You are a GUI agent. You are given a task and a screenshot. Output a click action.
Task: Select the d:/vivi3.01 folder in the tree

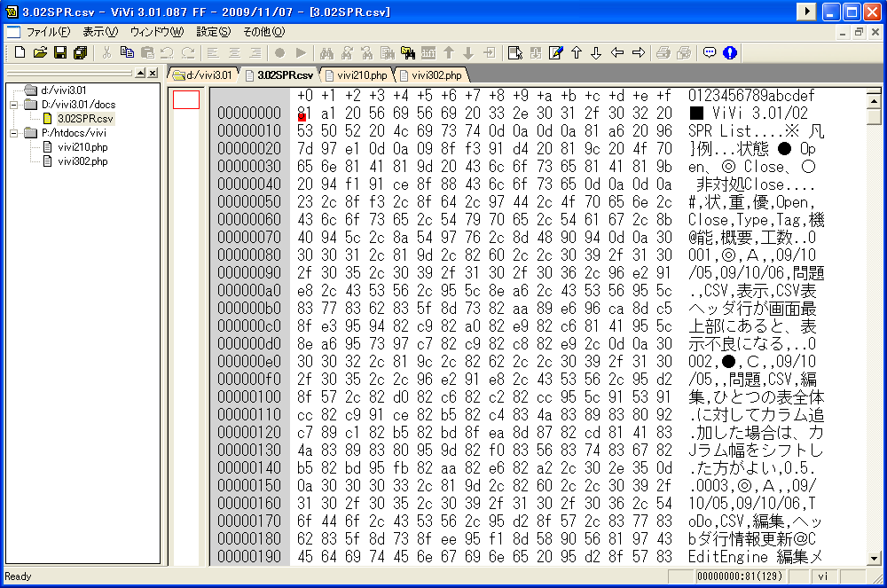tap(63, 90)
